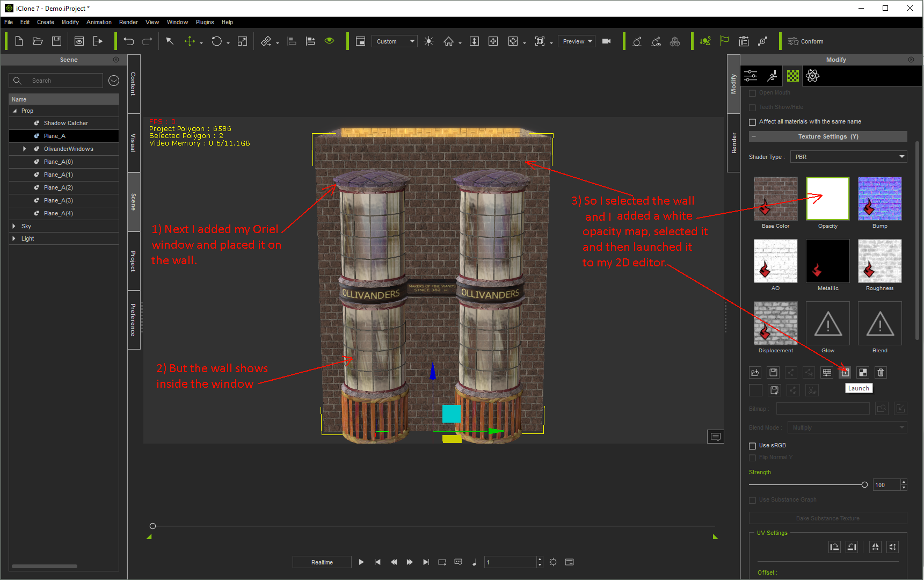924x580 pixels.
Task: Expand the Sky tree group
Action: (14, 226)
